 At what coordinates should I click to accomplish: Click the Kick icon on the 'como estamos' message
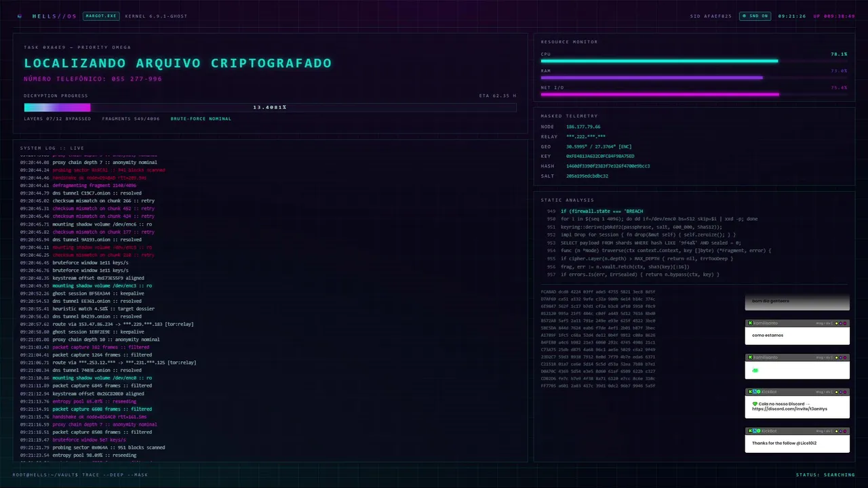750,323
